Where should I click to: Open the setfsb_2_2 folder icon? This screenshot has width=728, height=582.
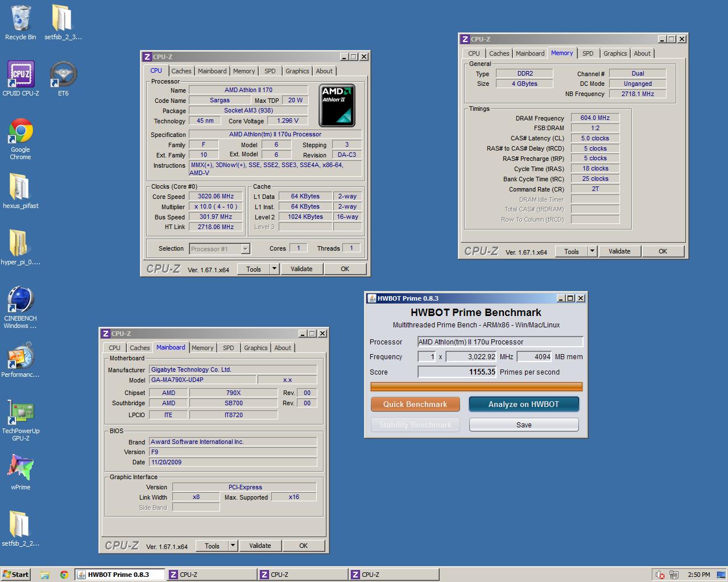point(20,529)
